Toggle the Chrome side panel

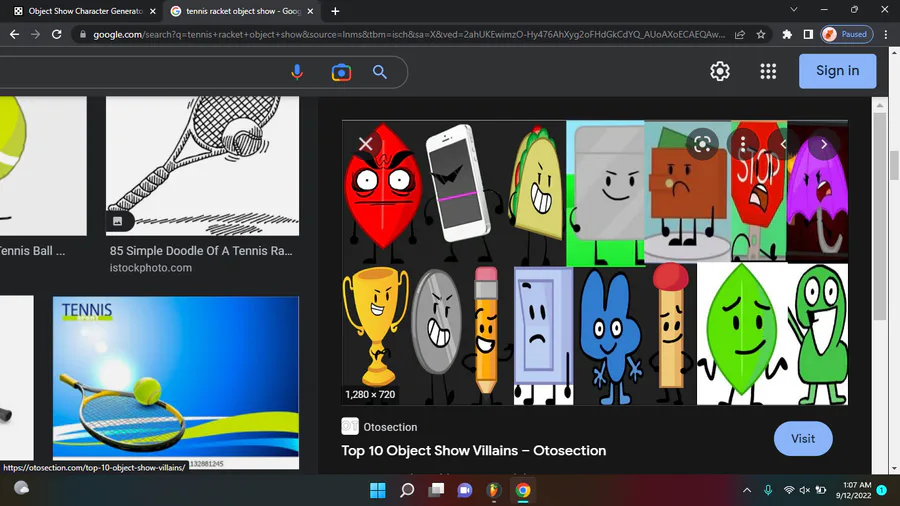pyautogui.click(x=808, y=34)
